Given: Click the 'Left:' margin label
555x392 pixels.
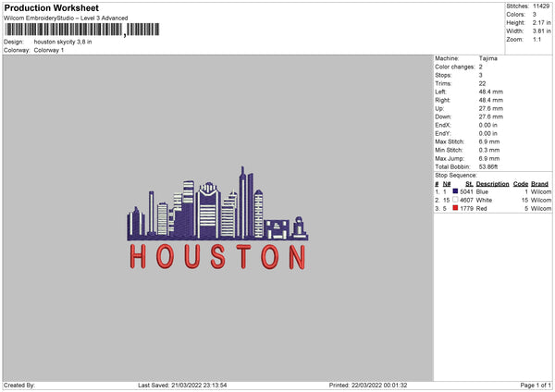Looking at the screenshot, I should pos(440,92).
